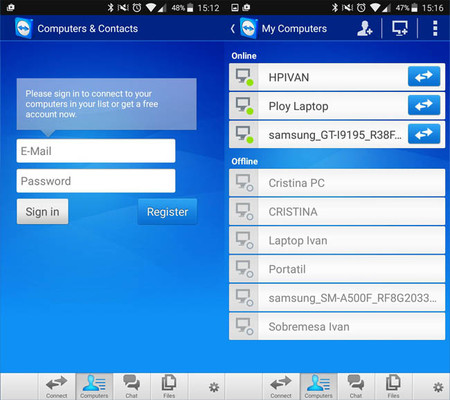
Task: Select Computers tab in right bottom bar
Action: coord(319,386)
